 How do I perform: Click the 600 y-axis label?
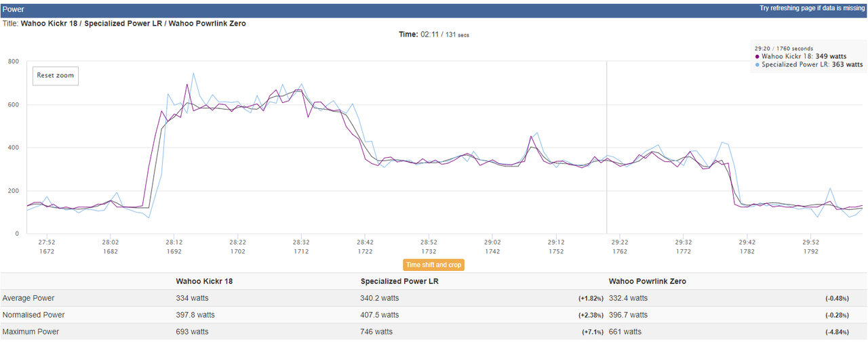14,104
